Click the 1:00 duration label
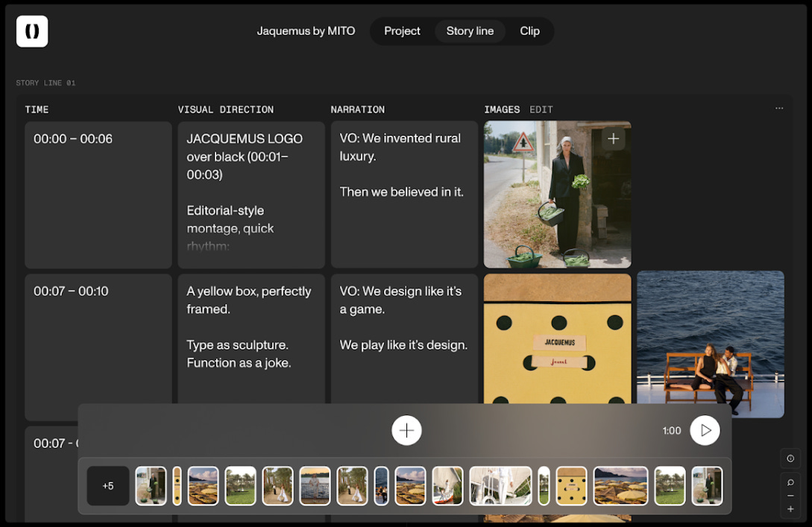812x527 pixels. (672, 431)
